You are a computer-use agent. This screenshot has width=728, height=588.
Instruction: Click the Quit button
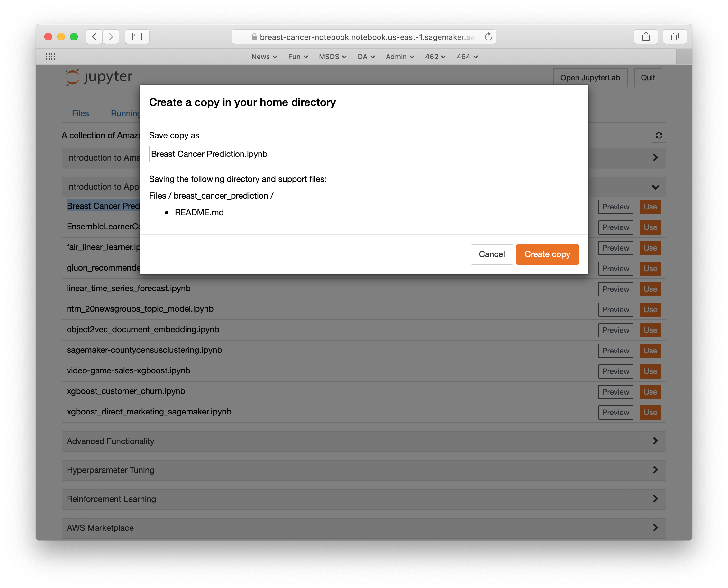point(648,77)
